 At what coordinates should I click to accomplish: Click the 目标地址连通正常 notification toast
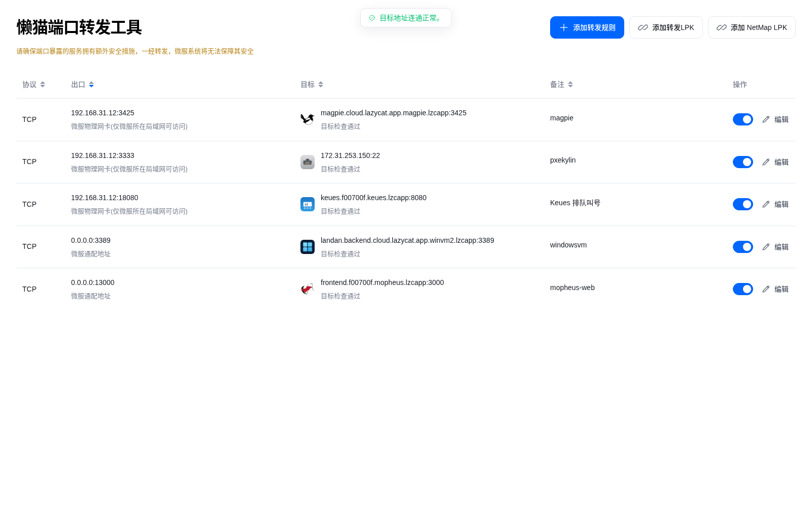(406, 18)
